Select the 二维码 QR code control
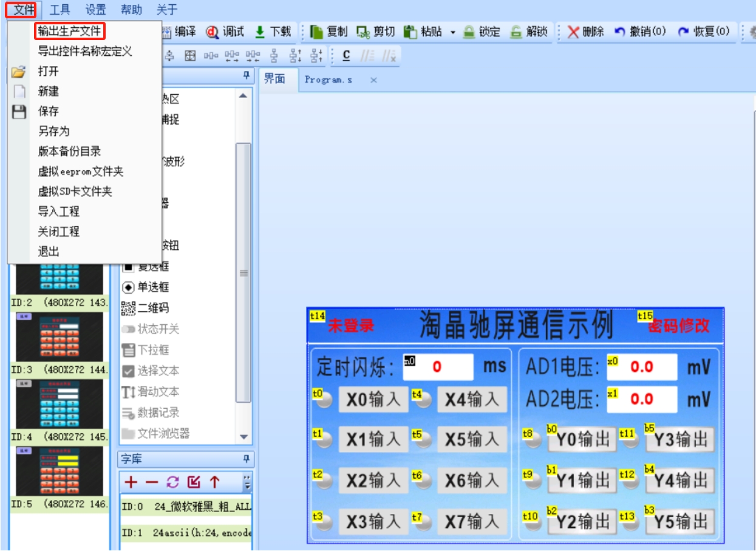 pos(146,308)
